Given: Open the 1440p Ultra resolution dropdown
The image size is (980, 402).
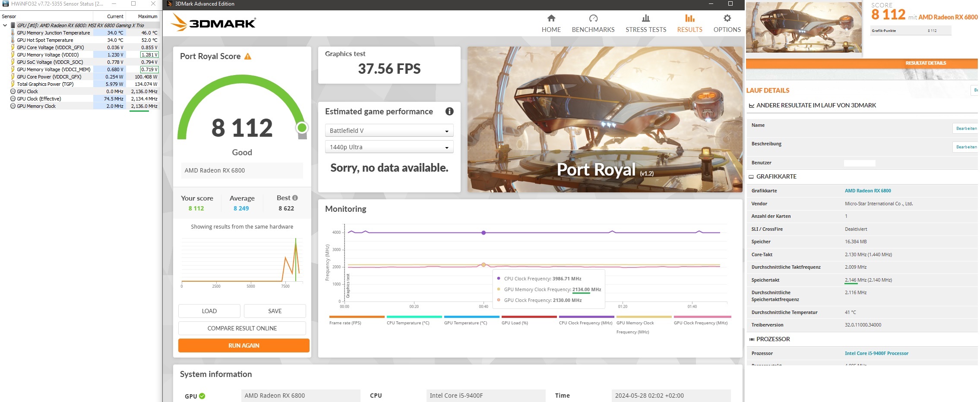Looking at the screenshot, I should click(389, 147).
